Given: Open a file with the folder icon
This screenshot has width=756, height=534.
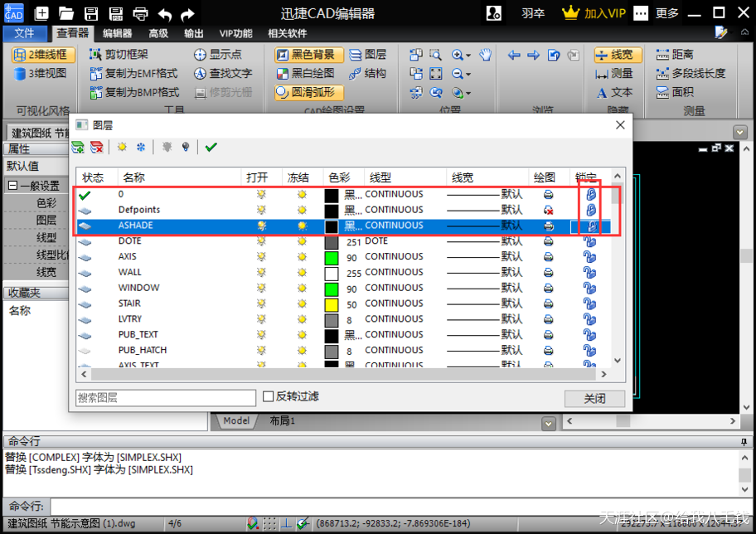Looking at the screenshot, I should pos(66,13).
